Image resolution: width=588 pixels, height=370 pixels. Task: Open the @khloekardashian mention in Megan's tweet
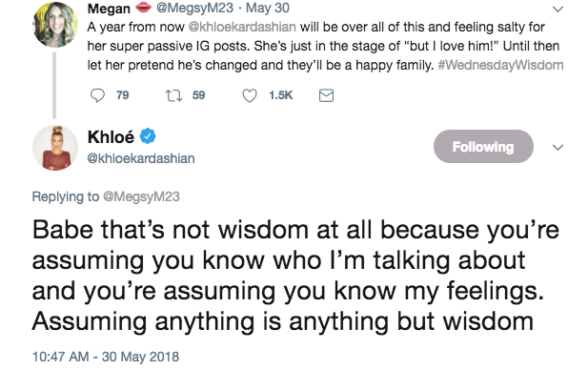coord(242,27)
